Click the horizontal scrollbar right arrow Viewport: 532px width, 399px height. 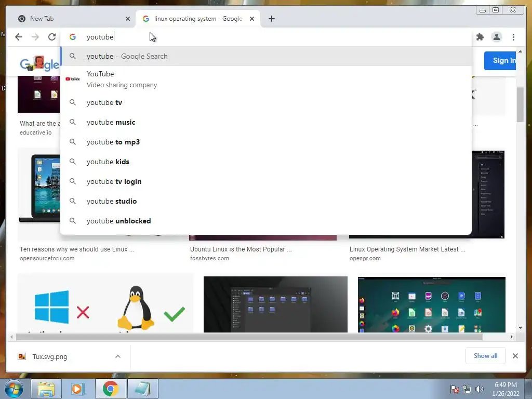[x=512, y=337]
